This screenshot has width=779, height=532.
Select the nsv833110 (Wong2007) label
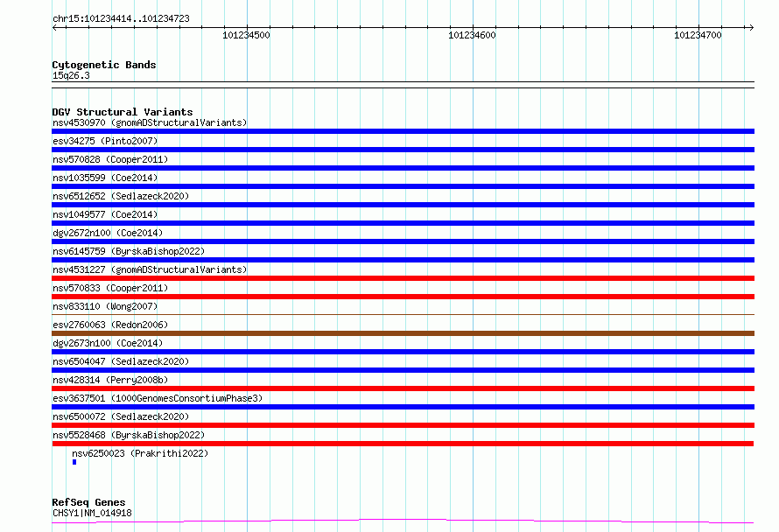pyautogui.click(x=105, y=306)
